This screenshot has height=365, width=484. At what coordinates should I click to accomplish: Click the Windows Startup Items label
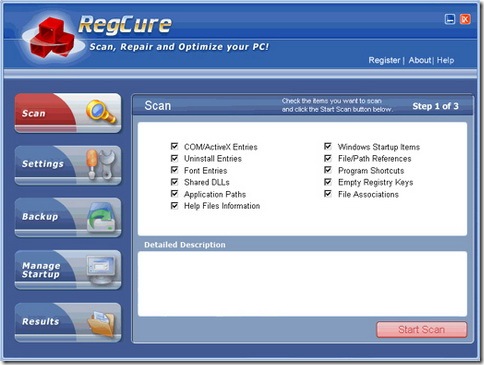[x=379, y=147]
